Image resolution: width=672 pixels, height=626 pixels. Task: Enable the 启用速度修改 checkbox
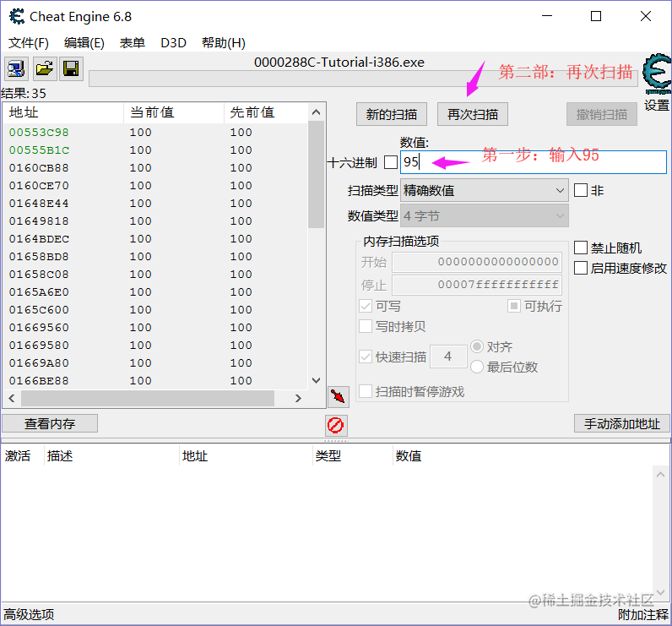[x=580, y=268]
